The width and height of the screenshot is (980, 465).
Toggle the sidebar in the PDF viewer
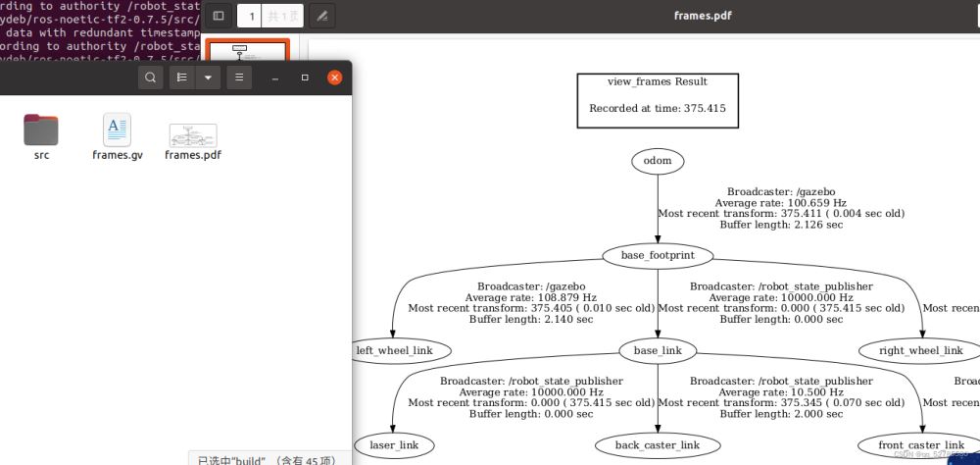click(x=219, y=16)
